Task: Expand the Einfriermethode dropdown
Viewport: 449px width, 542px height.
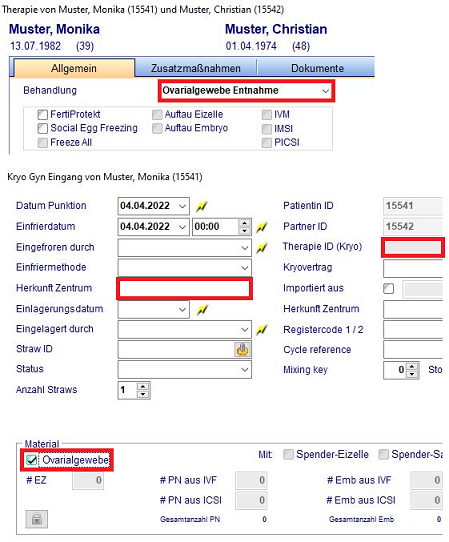Action: click(x=185, y=268)
